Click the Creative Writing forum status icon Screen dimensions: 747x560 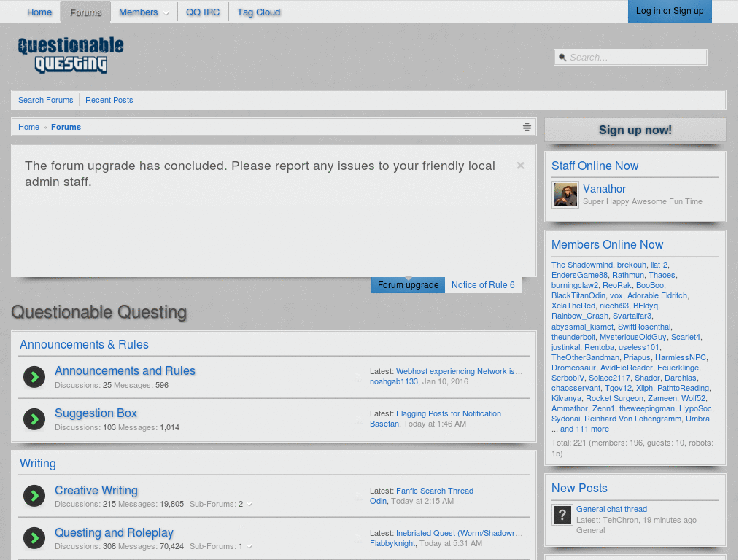point(34,496)
